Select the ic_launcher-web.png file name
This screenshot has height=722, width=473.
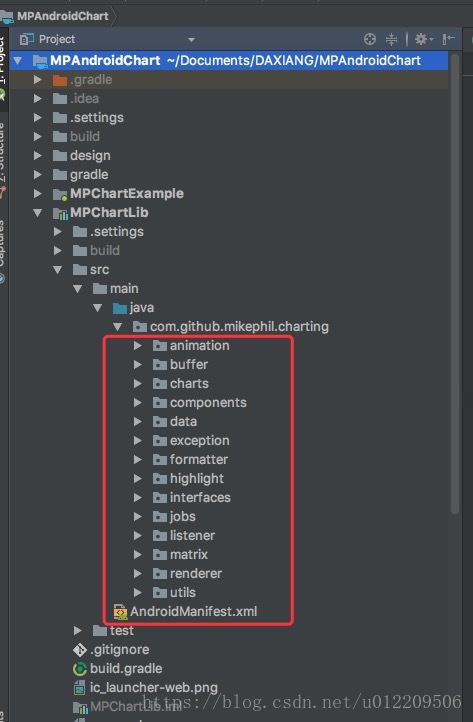click(154, 688)
